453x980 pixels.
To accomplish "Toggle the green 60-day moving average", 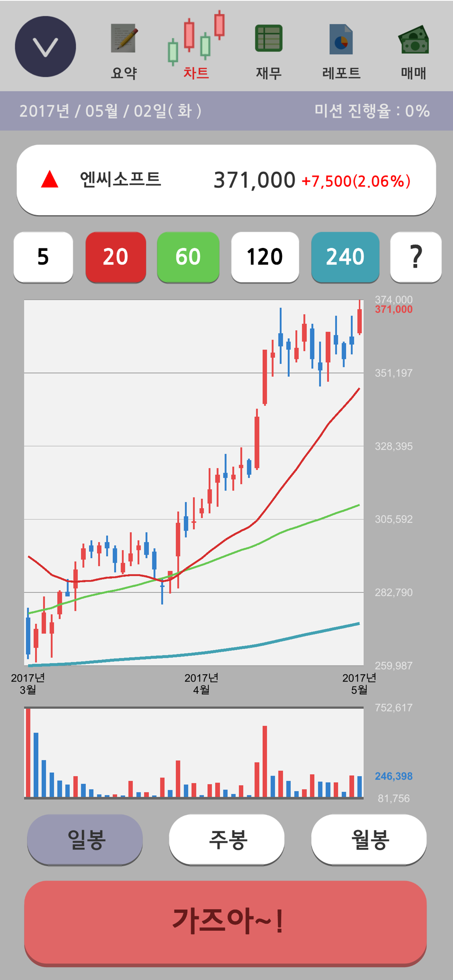I will coord(188,257).
